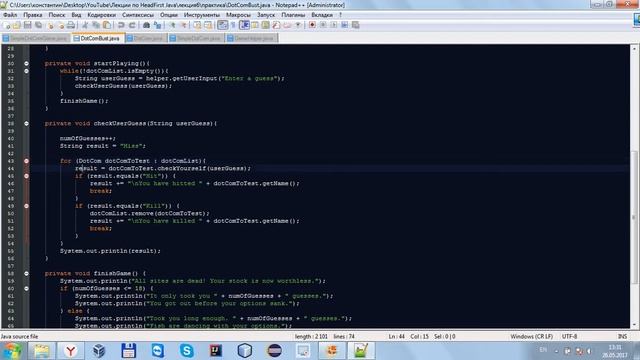Collapse the Hit if-block fold, line 45
Viewport: 640px width, 360px height.
pos(26,176)
